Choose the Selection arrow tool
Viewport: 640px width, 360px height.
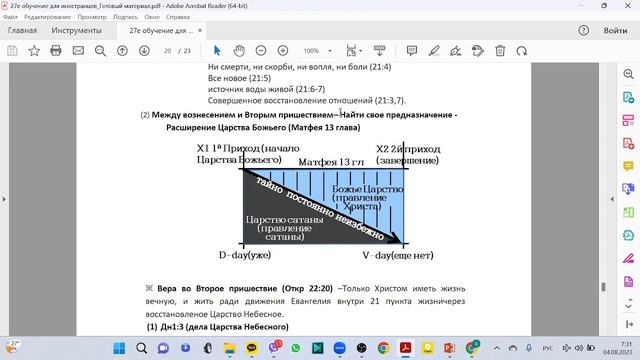click(x=217, y=51)
